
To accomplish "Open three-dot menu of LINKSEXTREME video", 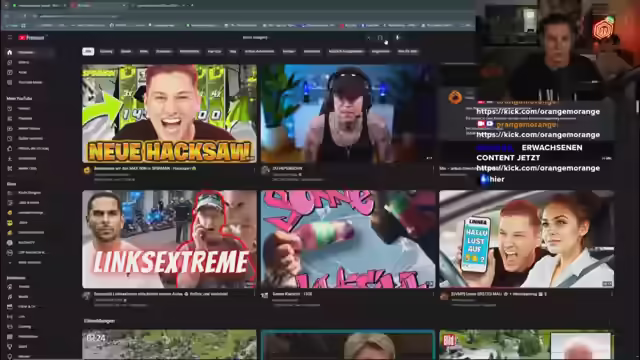I will coord(254,294).
